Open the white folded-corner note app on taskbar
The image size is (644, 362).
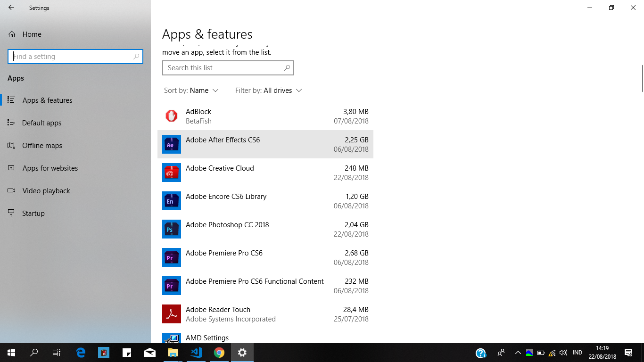(127, 353)
